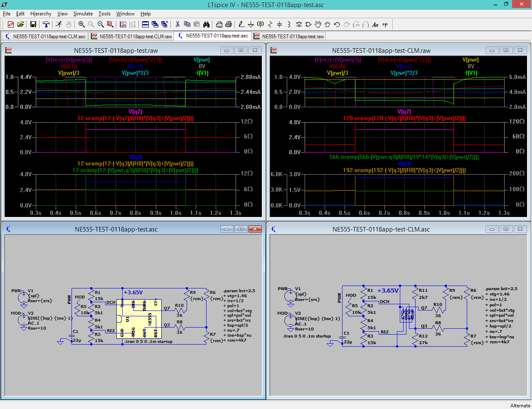Select the Resistor placement tool

pos(270,25)
